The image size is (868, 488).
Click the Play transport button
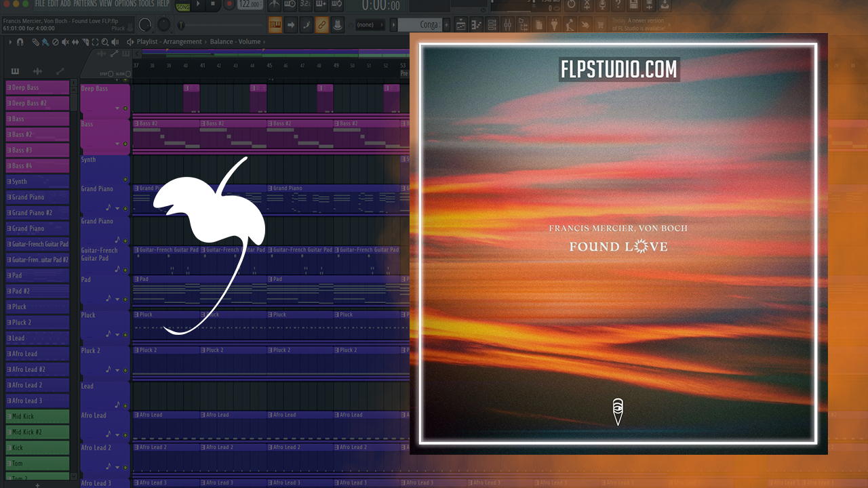(x=198, y=4)
